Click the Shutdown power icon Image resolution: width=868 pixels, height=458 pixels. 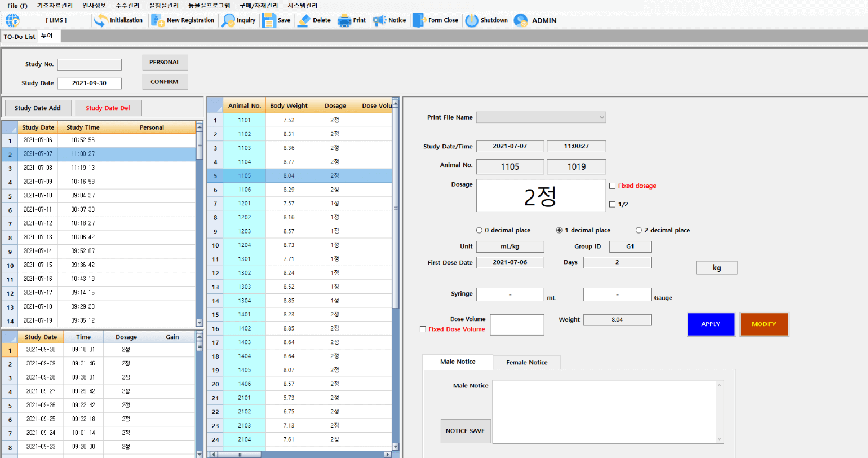[472, 20]
